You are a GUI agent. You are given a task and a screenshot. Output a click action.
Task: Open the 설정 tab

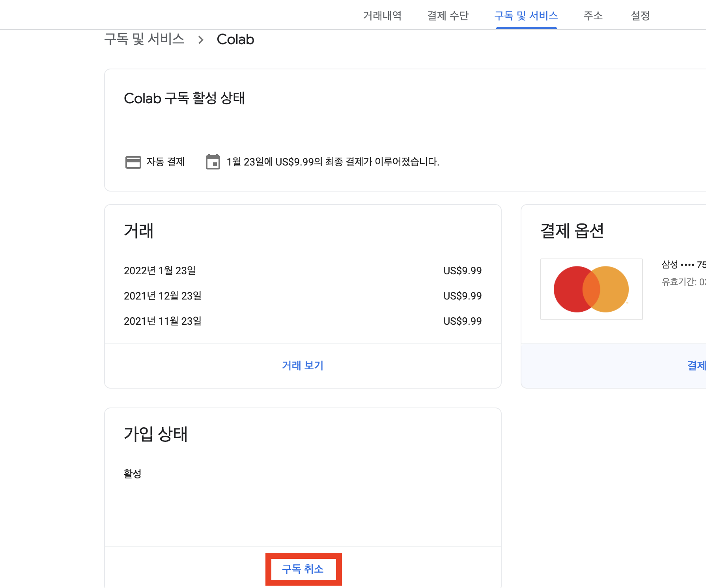[640, 16]
